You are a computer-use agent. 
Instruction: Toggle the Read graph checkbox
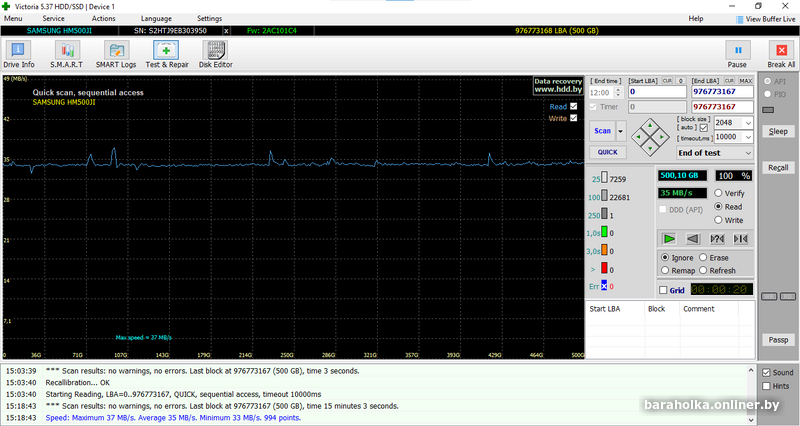tap(573, 106)
